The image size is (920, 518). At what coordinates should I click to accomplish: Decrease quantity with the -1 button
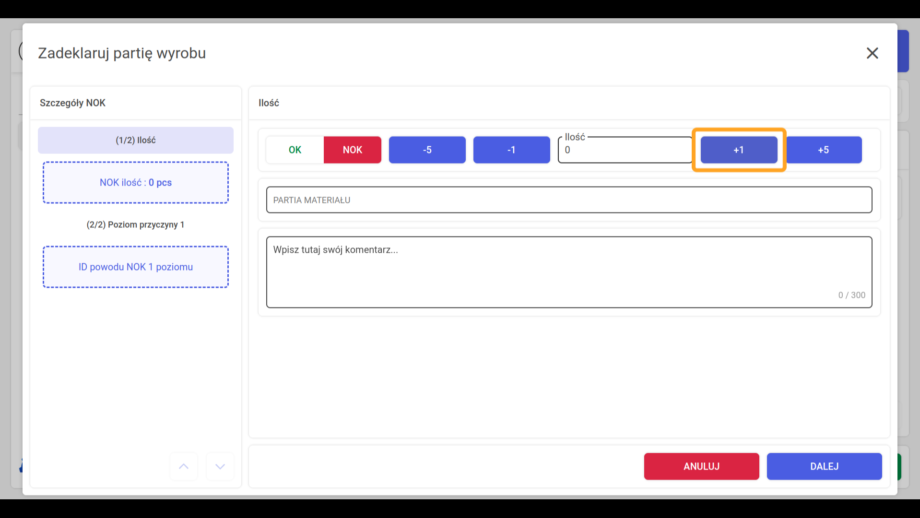[512, 150]
